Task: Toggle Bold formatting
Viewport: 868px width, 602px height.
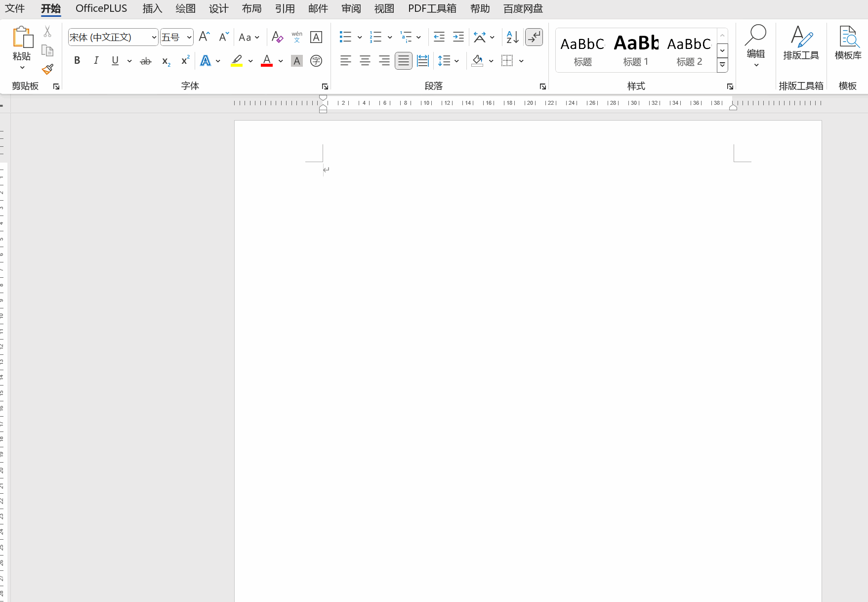Action: point(77,61)
